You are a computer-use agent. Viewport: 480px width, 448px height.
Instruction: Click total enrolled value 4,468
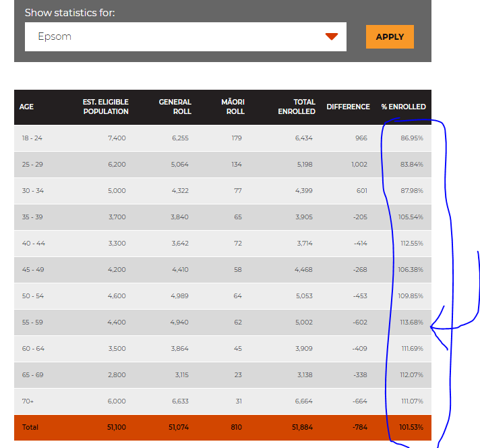[303, 270]
